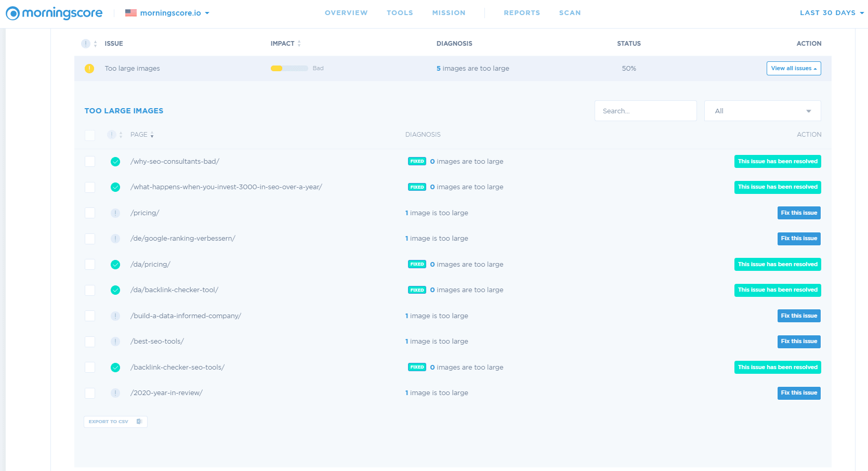Open the SCAN menu
Viewport: 868px width, 471px height.
570,13
